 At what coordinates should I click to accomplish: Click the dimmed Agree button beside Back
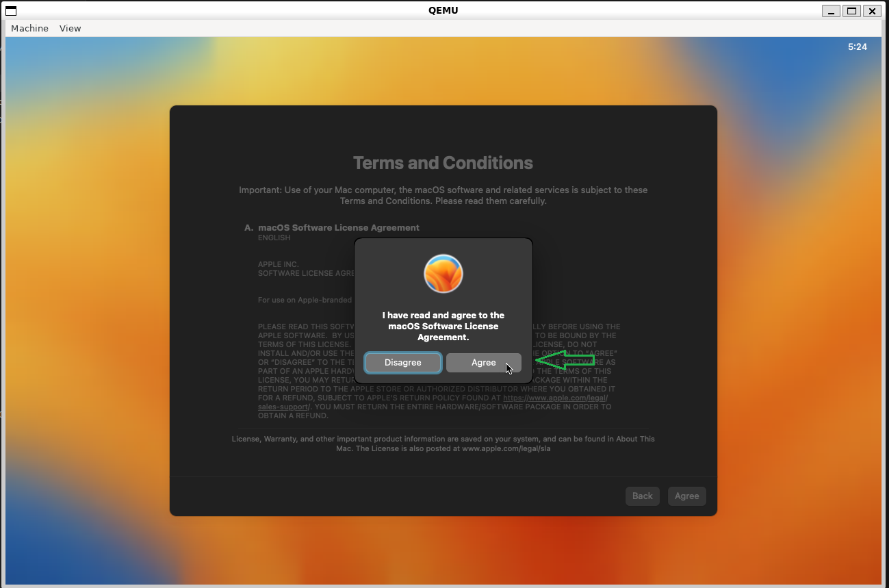tap(686, 496)
